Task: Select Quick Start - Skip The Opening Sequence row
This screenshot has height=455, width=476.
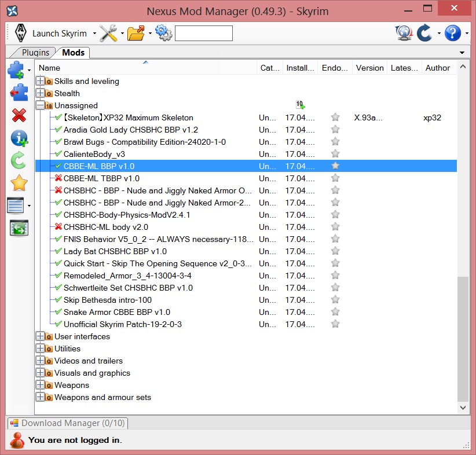Action: (x=246, y=263)
